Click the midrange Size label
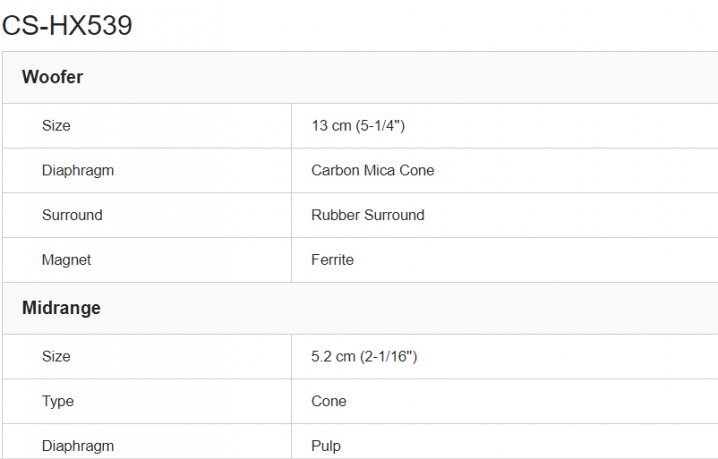718x459 pixels. [56, 356]
